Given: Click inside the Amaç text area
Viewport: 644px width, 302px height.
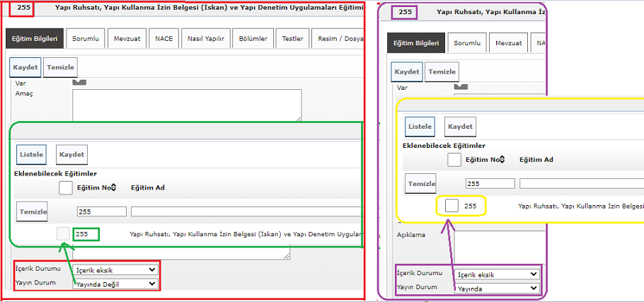Looking at the screenshot, I should tap(187, 105).
